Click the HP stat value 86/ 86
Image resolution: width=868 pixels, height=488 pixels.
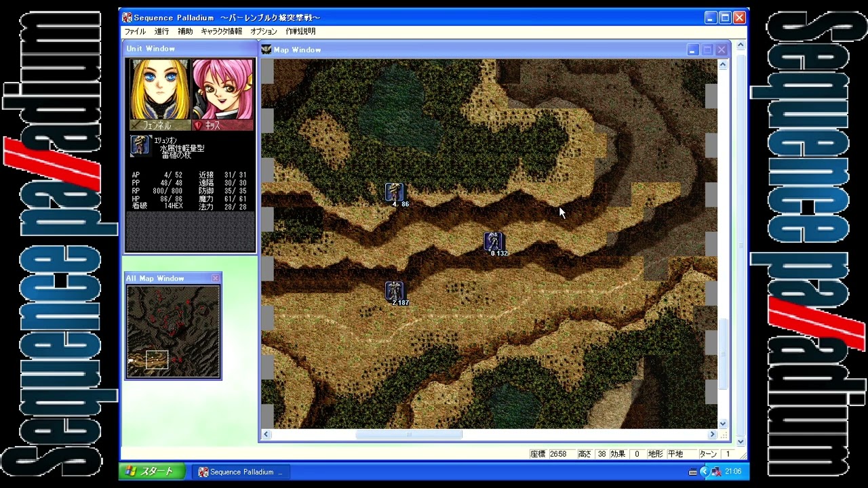tap(171, 199)
